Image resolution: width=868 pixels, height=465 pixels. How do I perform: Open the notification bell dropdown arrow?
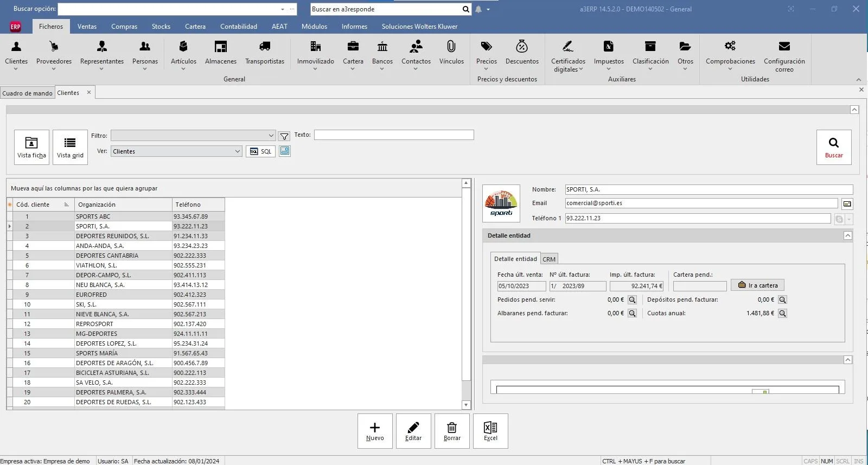tap(488, 9)
